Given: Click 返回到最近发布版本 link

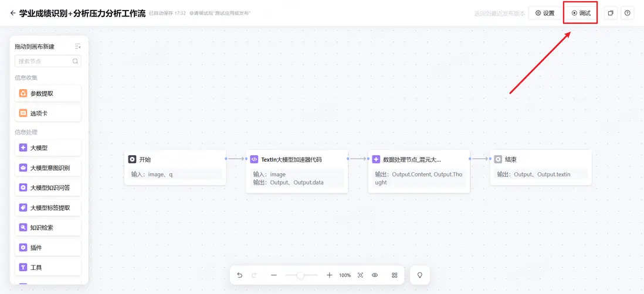Looking at the screenshot, I should click(x=500, y=13).
